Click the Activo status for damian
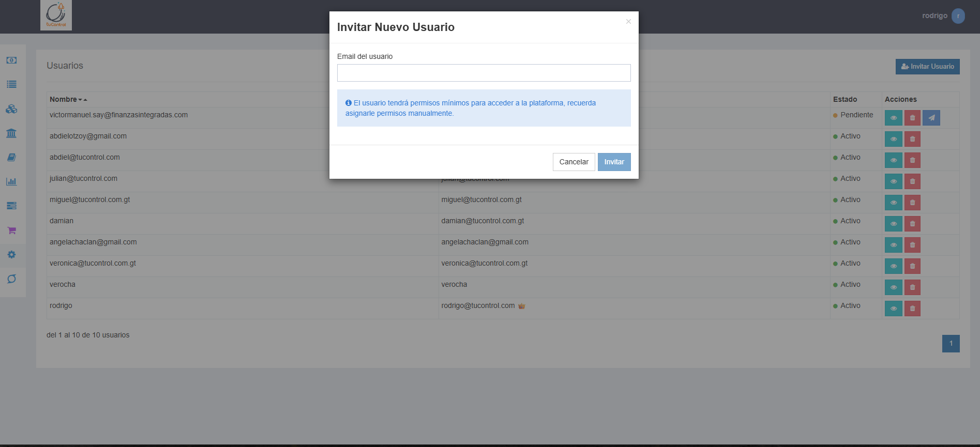Image resolution: width=980 pixels, height=447 pixels. tap(850, 221)
